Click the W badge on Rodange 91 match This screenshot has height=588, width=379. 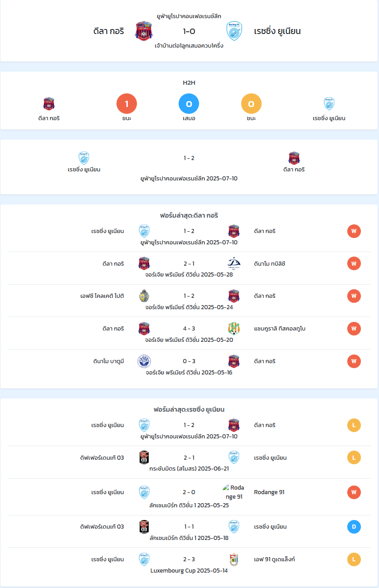pyautogui.click(x=354, y=492)
